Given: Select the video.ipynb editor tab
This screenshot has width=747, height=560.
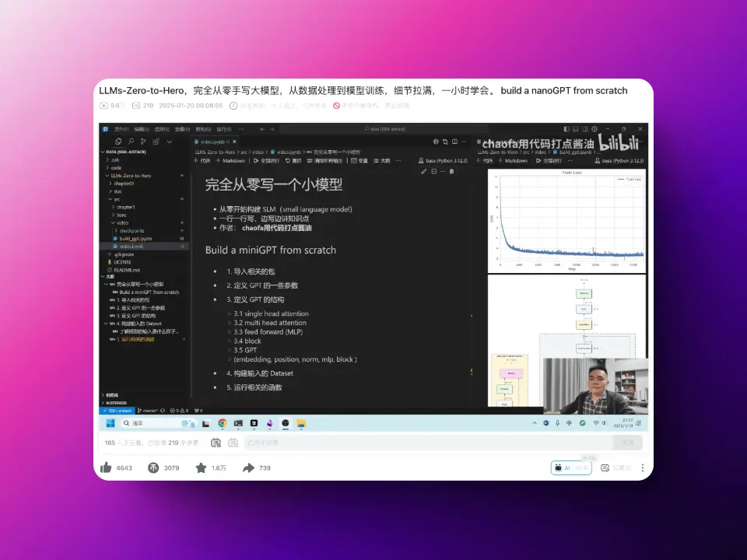Looking at the screenshot, I should (x=212, y=142).
